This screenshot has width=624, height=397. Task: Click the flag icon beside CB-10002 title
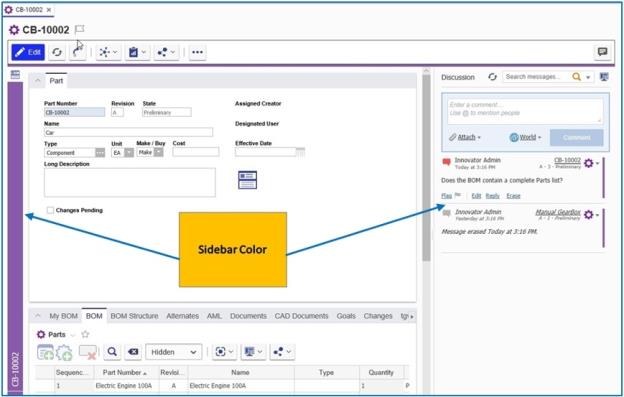(80, 29)
